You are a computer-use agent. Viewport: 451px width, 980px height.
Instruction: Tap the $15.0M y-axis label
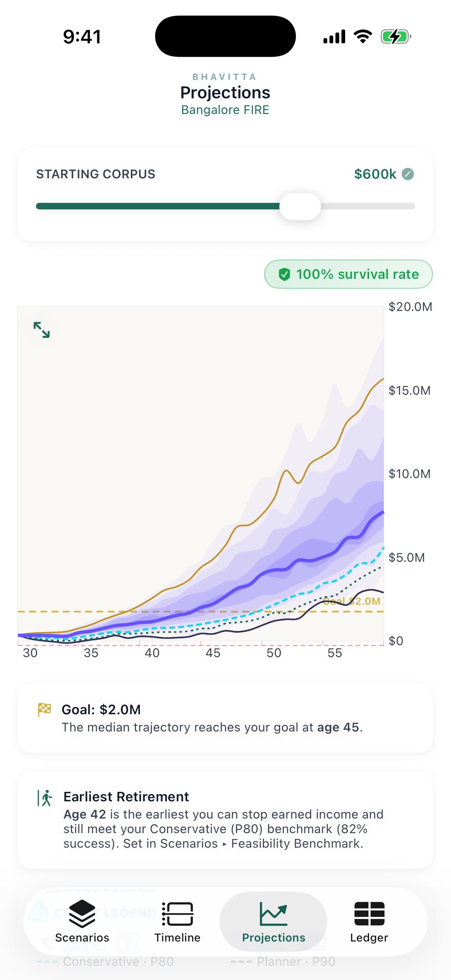(409, 391)
